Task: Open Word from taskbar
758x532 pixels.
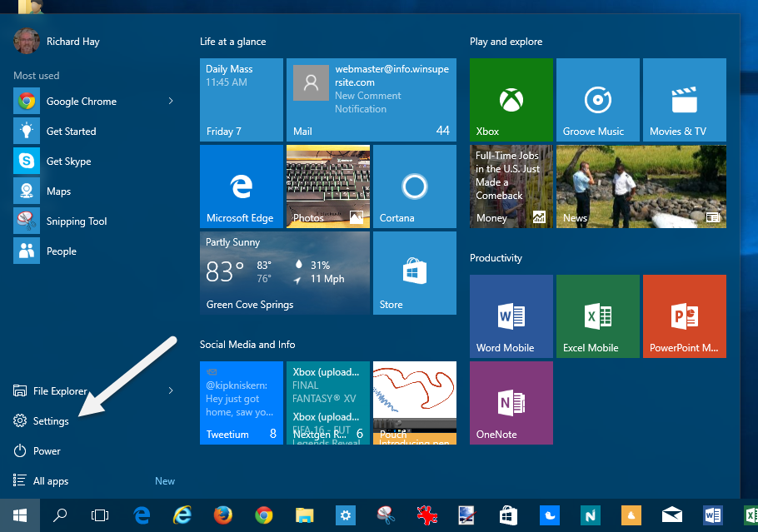Action: click(x=712, y=515)
